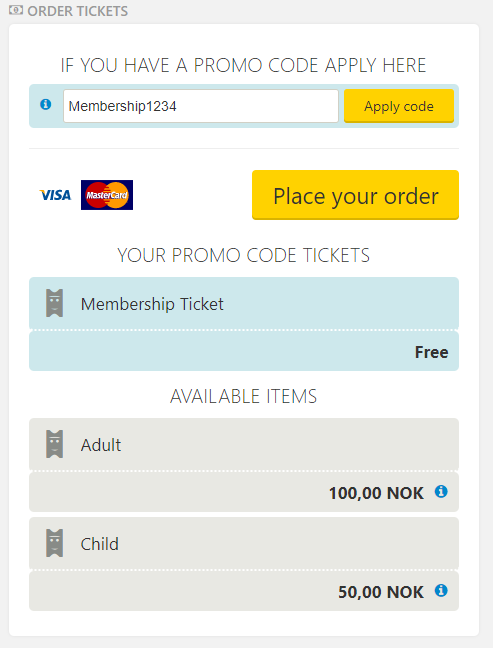
Task: Click the Order Tickets header icon
Action: click(x=16, y=10)
